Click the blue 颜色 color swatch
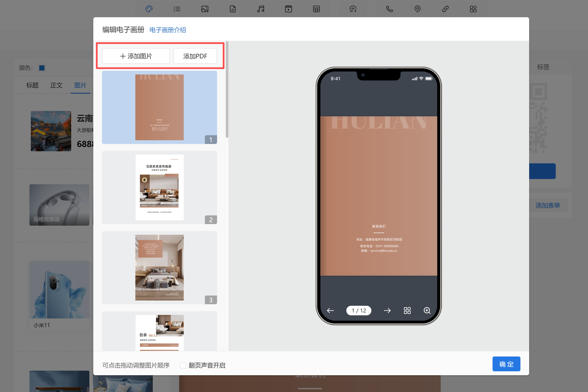 click(42, 68)
